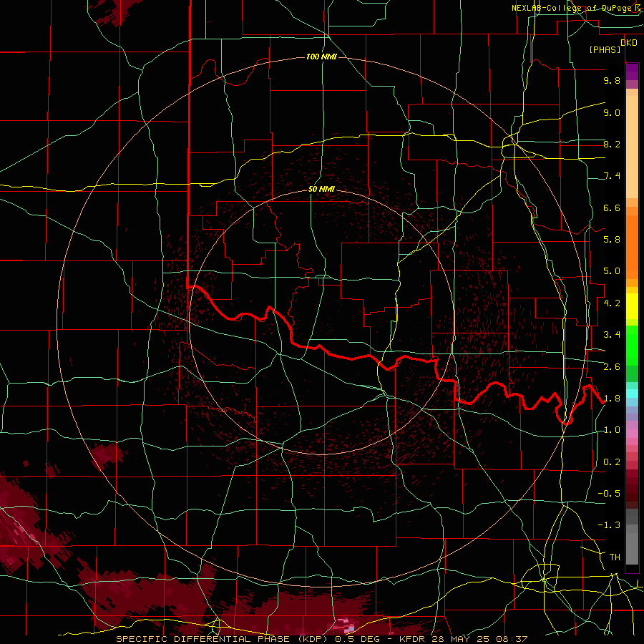
Task: Click the 4.2 value on the color scale
Action: pos(612,303)
